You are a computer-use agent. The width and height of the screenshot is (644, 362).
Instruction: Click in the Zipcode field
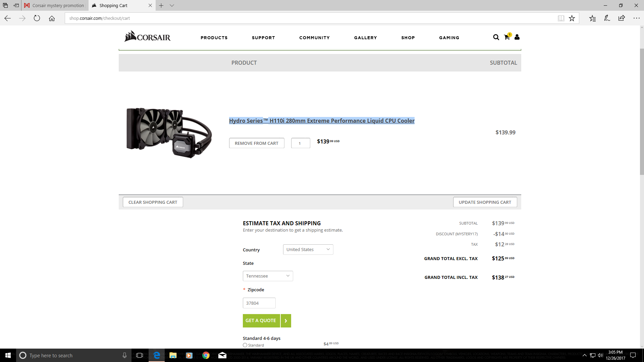(259, 303)
